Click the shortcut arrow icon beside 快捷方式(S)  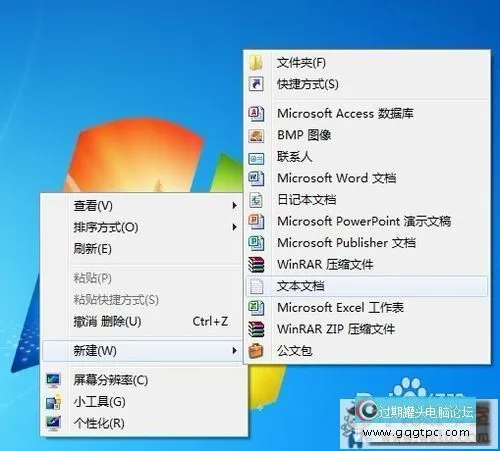(x=256, y=84)
